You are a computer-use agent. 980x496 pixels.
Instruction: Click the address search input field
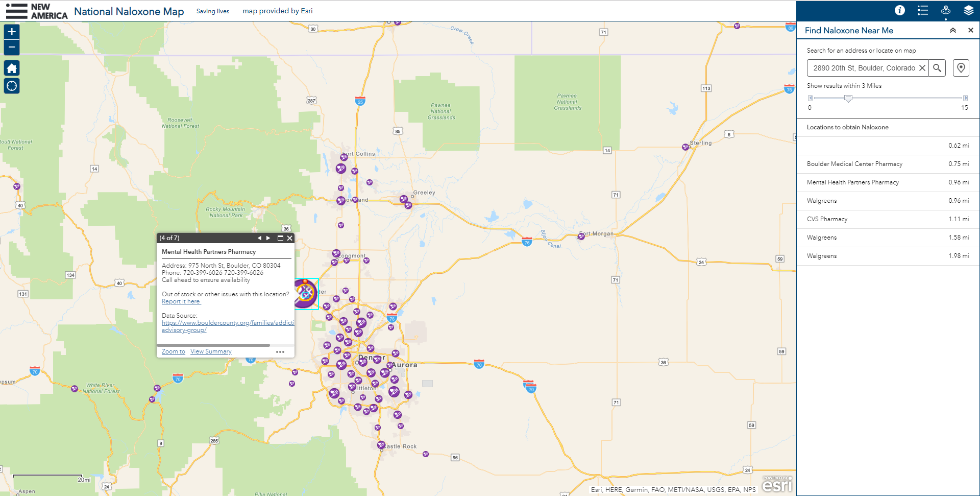click(864, 68)
